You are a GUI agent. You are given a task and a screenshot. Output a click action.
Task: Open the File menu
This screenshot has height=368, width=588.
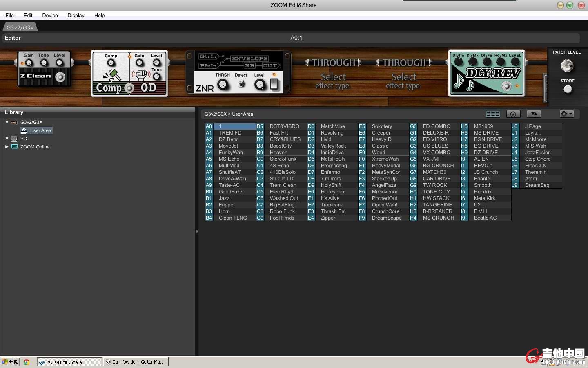coord(10,16)
